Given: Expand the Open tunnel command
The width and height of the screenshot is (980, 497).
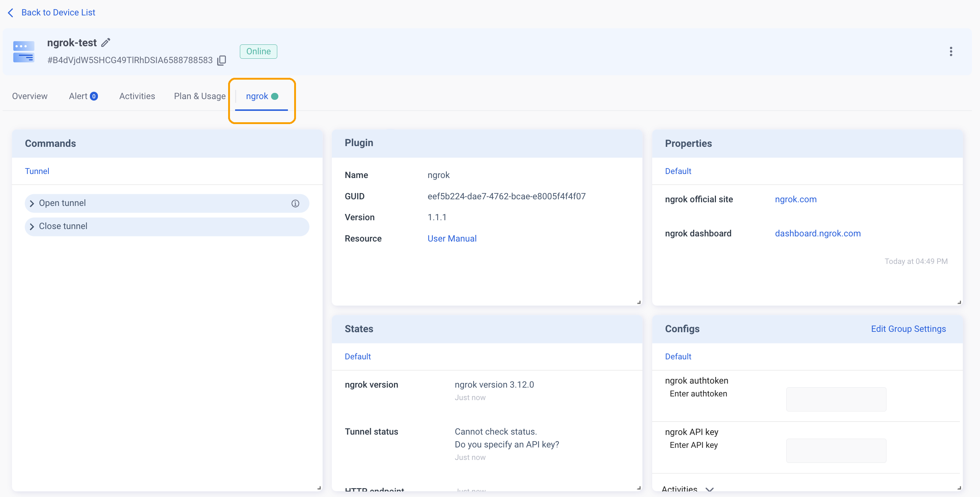Looking at the screenshot, I should 167,203.
